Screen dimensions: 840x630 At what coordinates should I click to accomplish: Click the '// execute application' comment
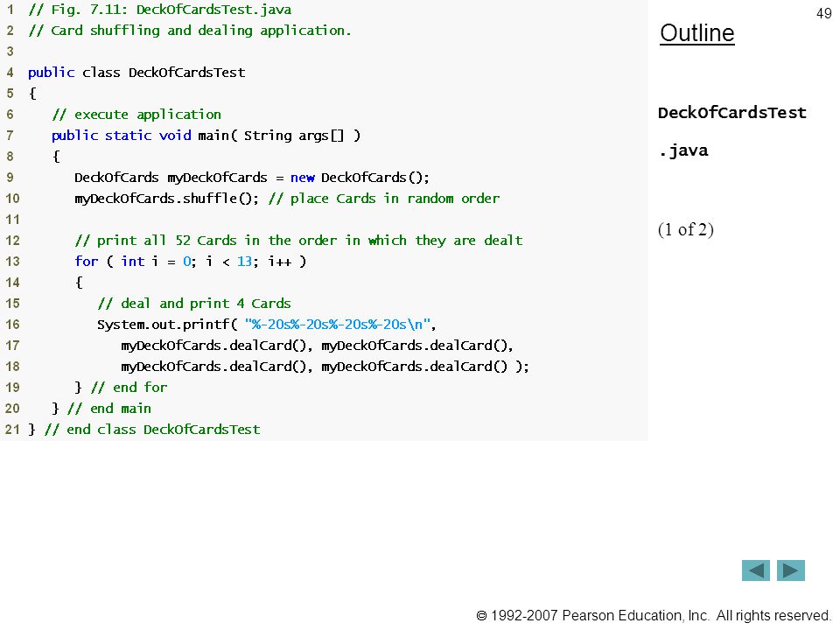pos(136,115)
